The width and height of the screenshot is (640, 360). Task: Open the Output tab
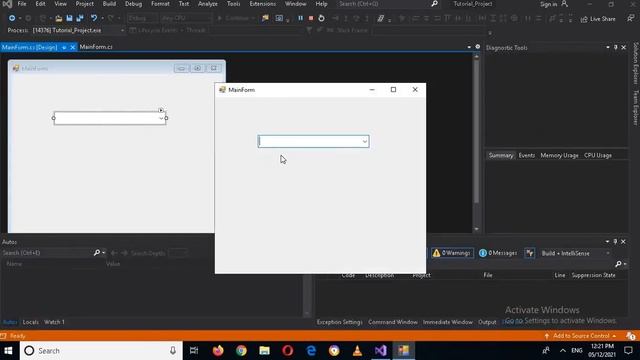487,322
